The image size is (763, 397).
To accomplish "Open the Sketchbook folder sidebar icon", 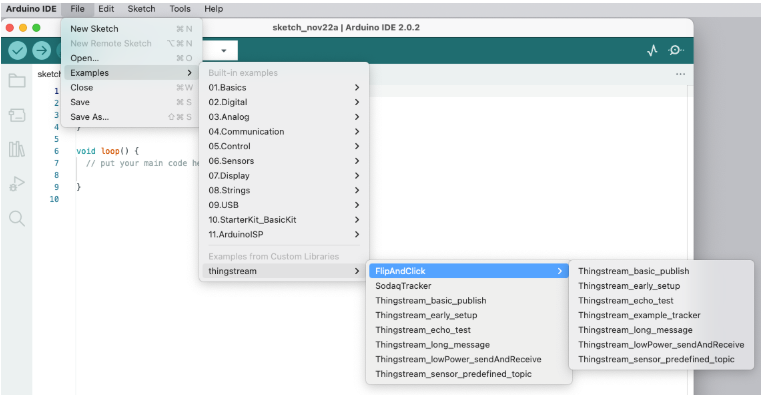I will click(17, 80).
